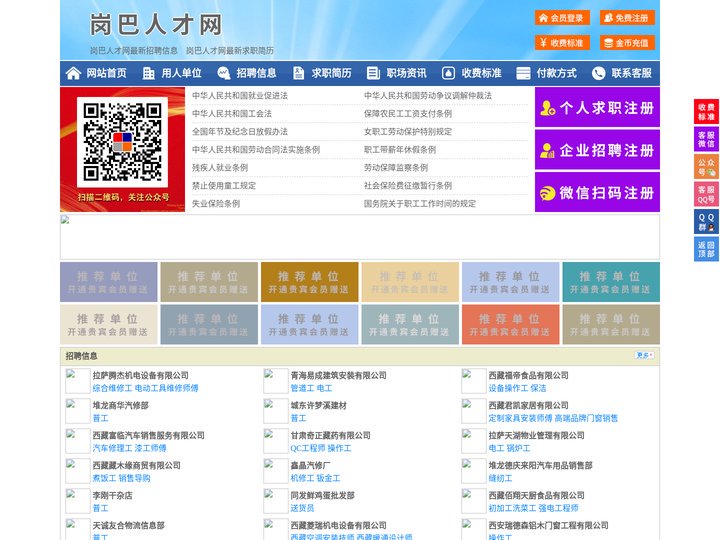Image resolution: width=720 pixels, height=540 pixels.
Task: Open the 付款方式 menu item
Action: 557,73
